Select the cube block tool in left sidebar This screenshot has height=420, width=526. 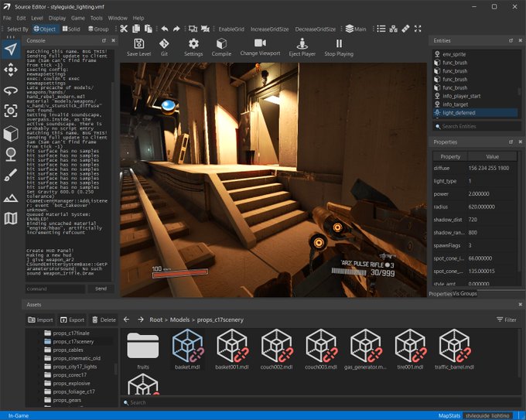click(11, 134)
